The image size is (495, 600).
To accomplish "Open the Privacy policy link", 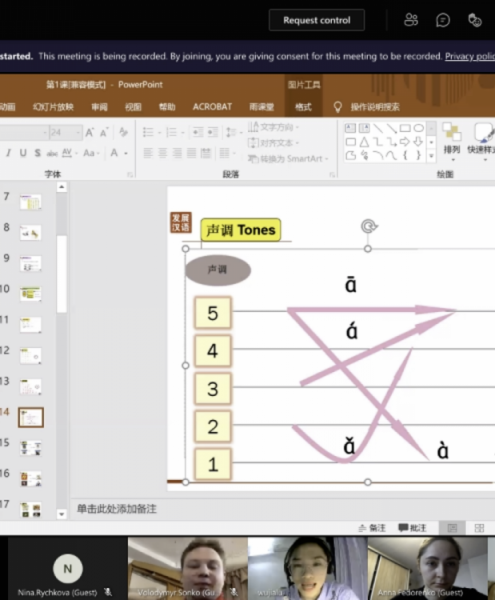I will click(x=470, y=56).
